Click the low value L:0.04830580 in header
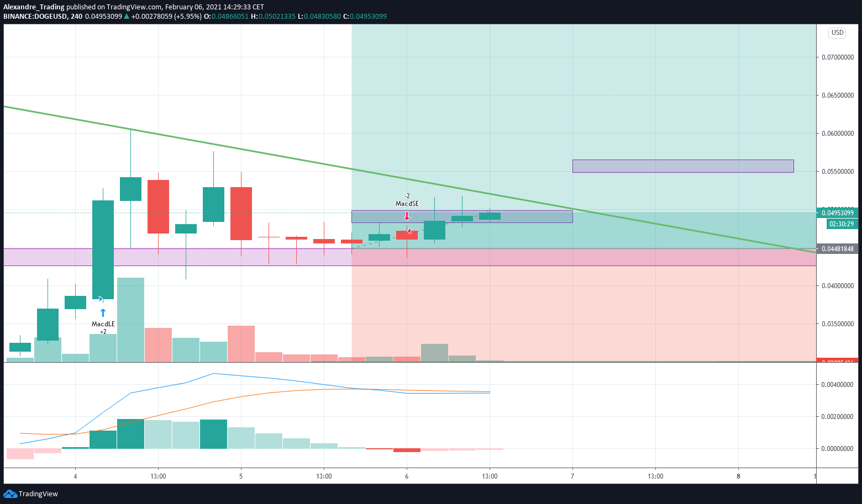The height and width of the screenshot is (504, 862). coord(319,17)
